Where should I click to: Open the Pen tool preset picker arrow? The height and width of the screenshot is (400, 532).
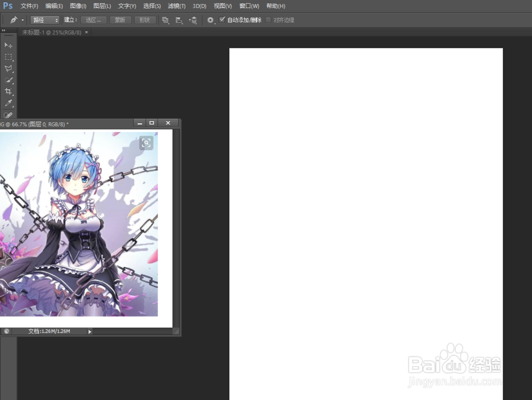[x=23, y=20]
